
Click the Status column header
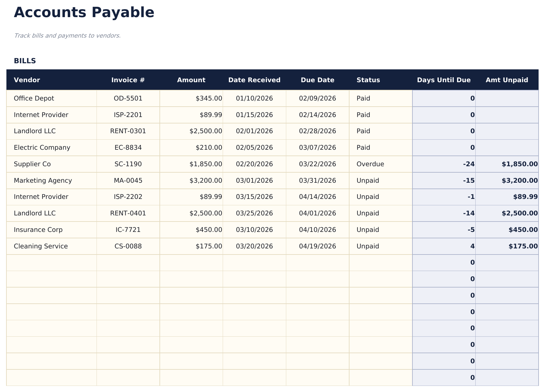click(x=368, y=80)
